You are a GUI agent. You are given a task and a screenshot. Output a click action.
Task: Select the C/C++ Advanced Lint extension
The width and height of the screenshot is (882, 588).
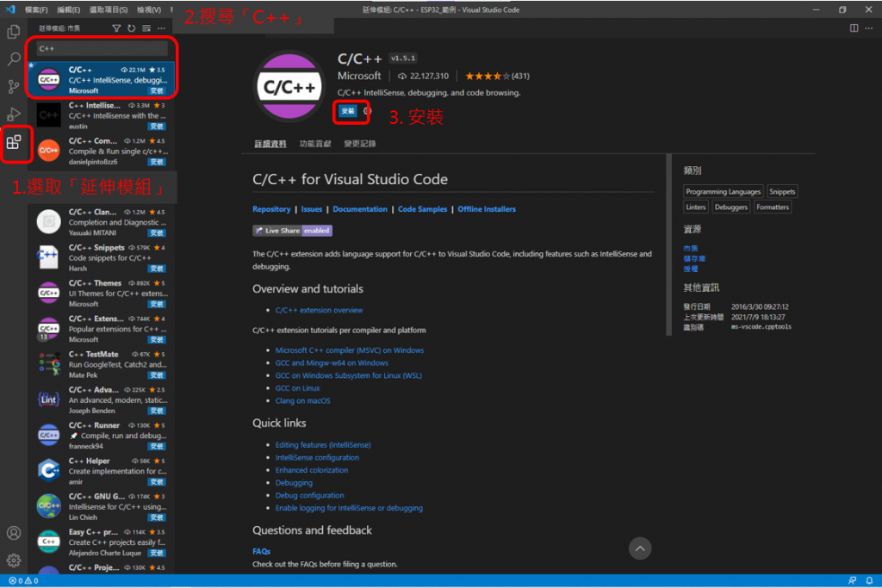[102, 399]
